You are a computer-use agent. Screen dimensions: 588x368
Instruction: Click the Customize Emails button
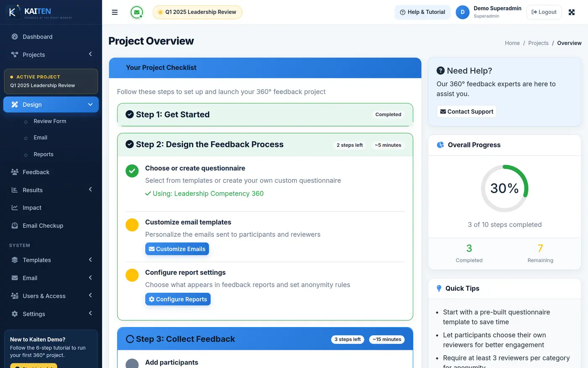177,249
